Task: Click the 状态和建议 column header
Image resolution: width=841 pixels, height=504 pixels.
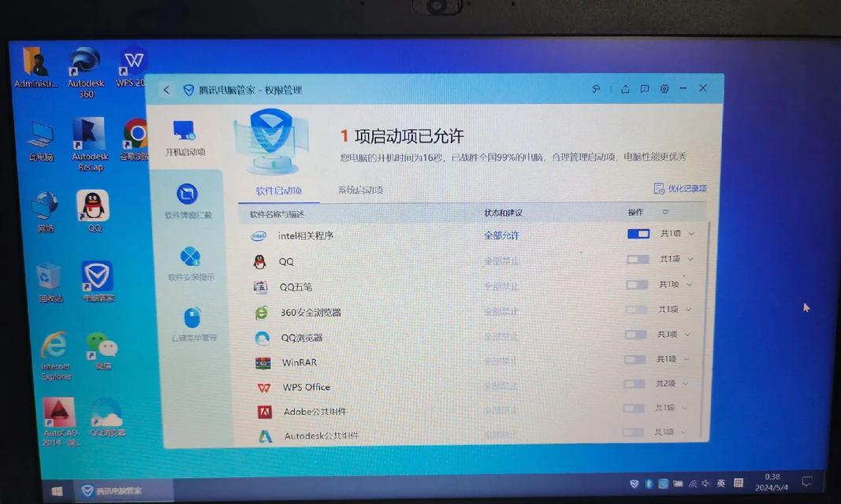Action: point(503,213)
